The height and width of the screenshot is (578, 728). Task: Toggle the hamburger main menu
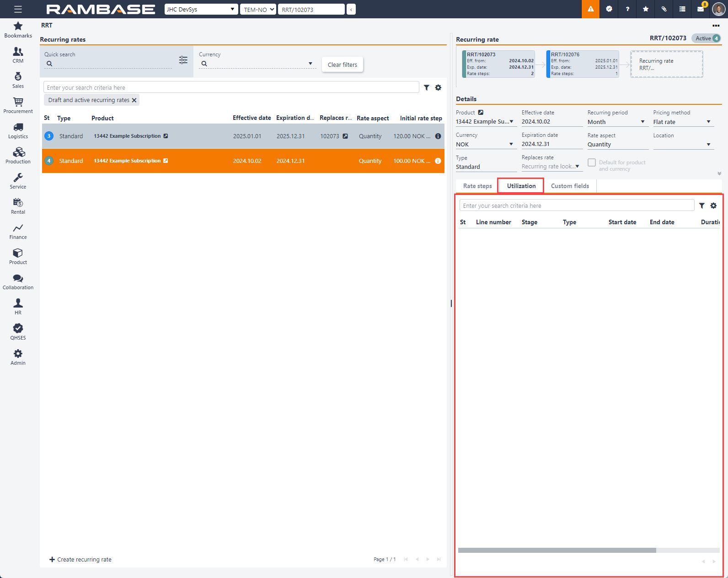(18, 9)
